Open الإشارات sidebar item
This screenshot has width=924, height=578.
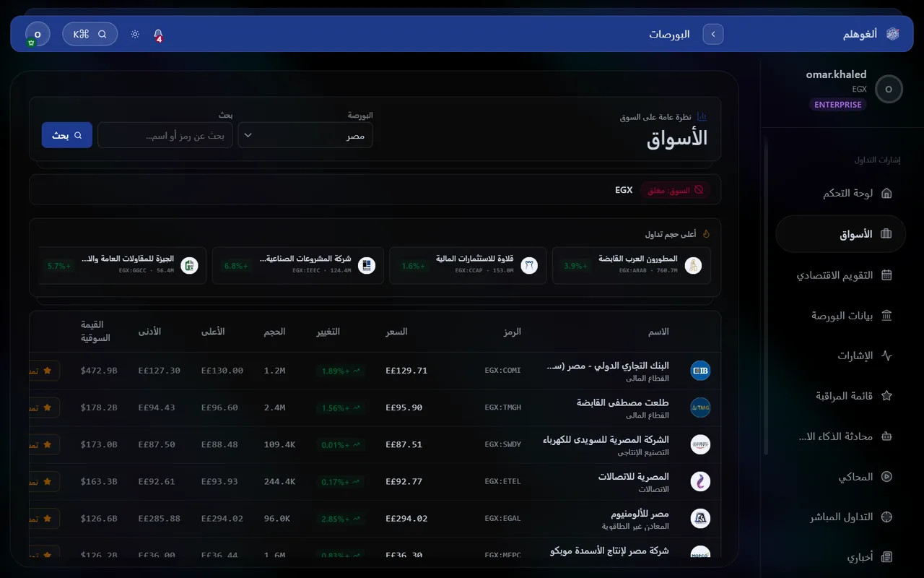click(841, 355)
